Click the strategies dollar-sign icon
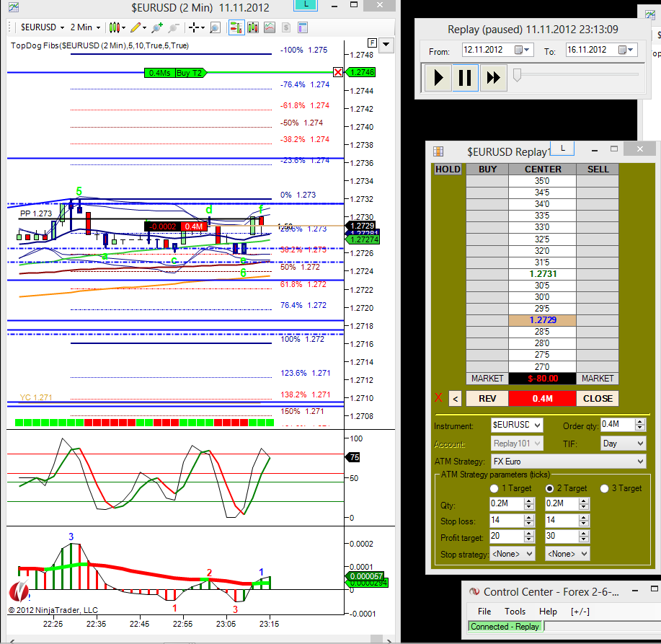Viewport: 661px width, 644px height. (286, 28)
